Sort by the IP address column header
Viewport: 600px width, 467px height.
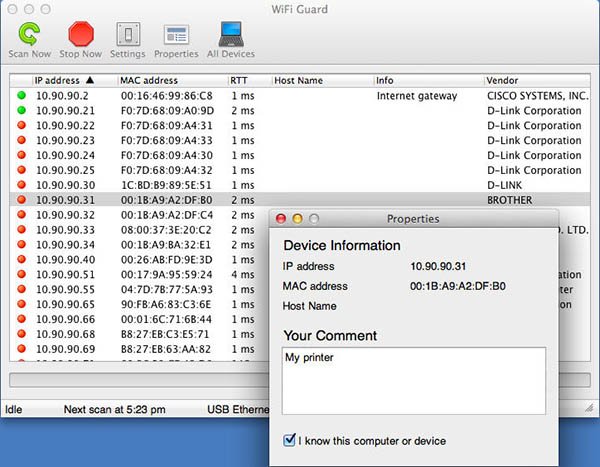tap(60, 80)
